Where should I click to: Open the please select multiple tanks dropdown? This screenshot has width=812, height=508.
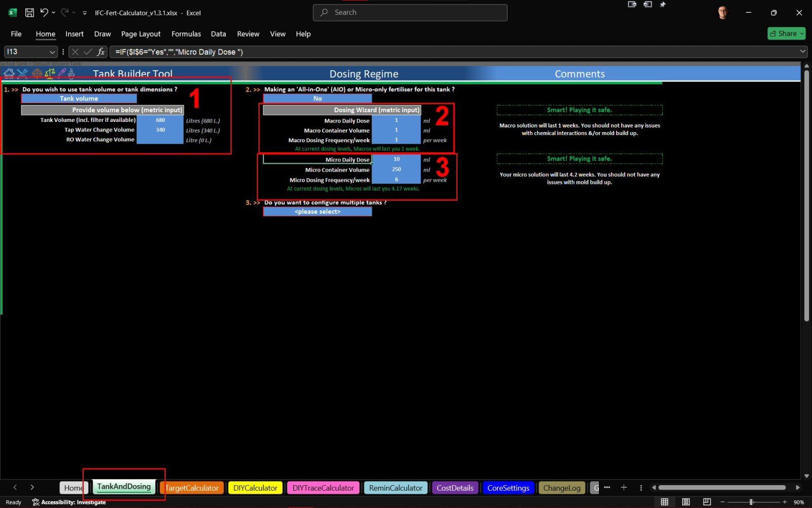click(317, 212)
